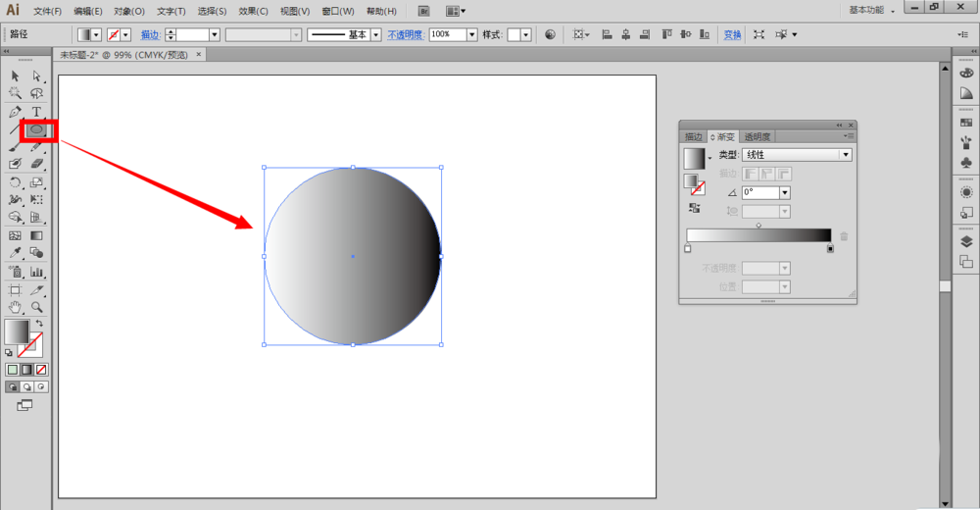Image resolution: width=980 pixels, height=510 pixels.
Task: Click the 不透明度 link in control bar
Action: tap(406, 34)
